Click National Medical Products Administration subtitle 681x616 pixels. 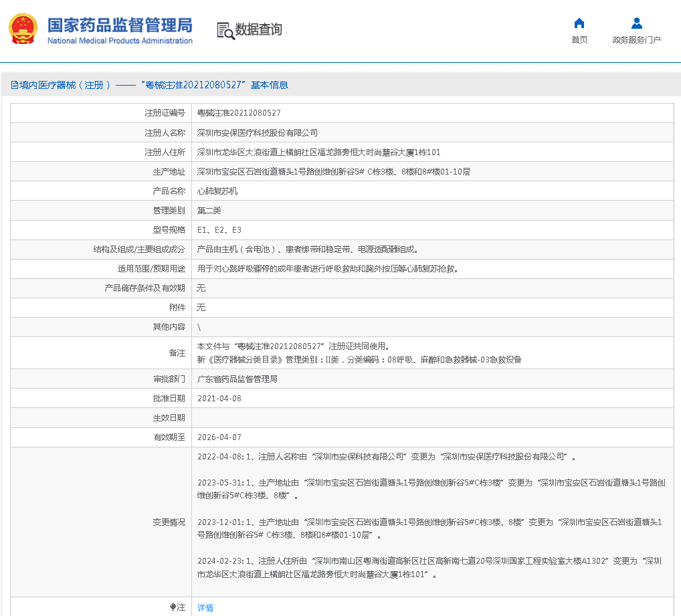point(120,41)
